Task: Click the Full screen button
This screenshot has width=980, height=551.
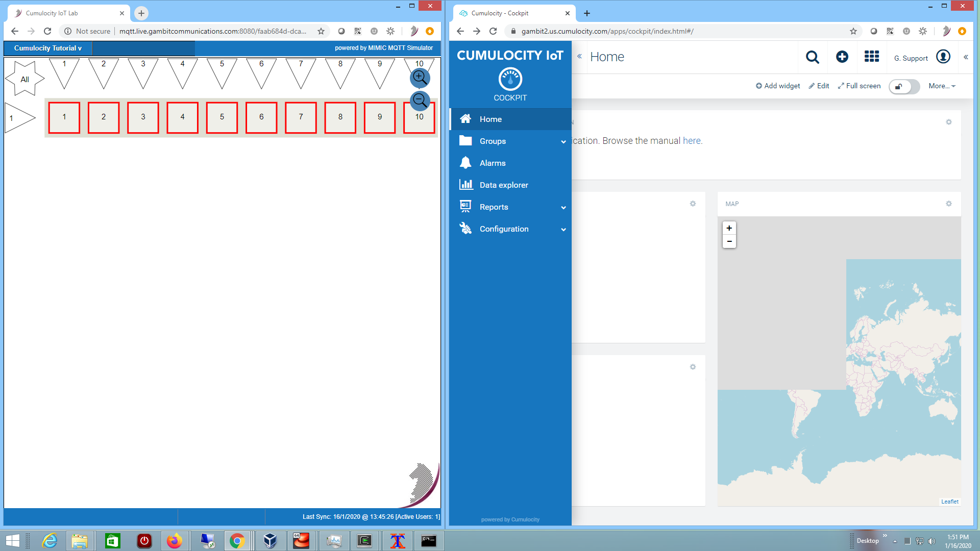Action: pos(859,86)
